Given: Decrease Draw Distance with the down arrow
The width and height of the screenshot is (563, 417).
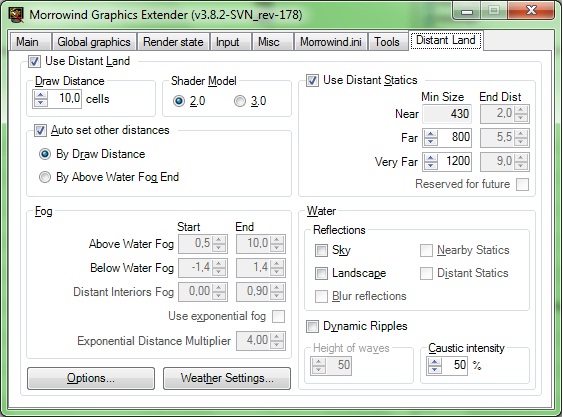Looking at the screenshot, I should pos(41,103).
